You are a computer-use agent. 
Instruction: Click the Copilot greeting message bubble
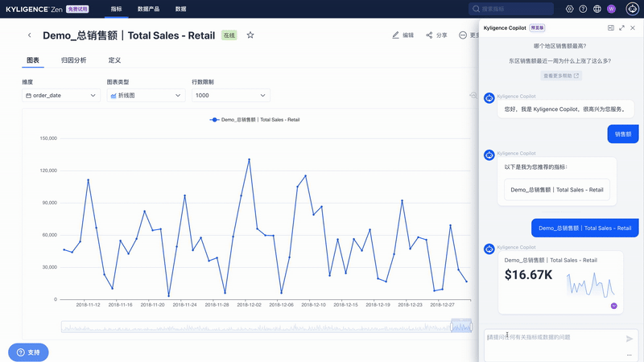565,109
